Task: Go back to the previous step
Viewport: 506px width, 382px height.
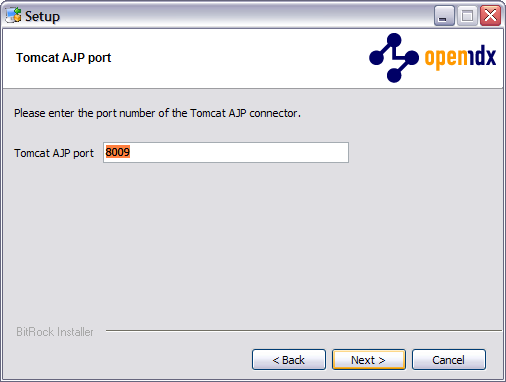Action: click(x=289, y=360)
